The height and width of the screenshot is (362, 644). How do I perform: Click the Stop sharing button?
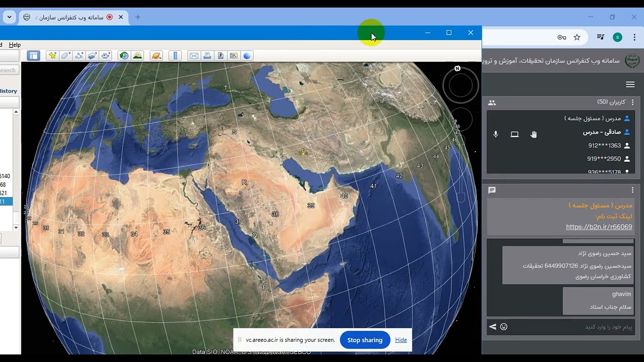[x=365, y=340]
